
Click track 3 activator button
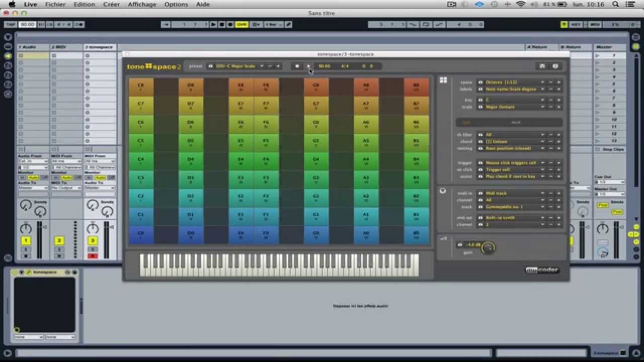pos(92,241)
